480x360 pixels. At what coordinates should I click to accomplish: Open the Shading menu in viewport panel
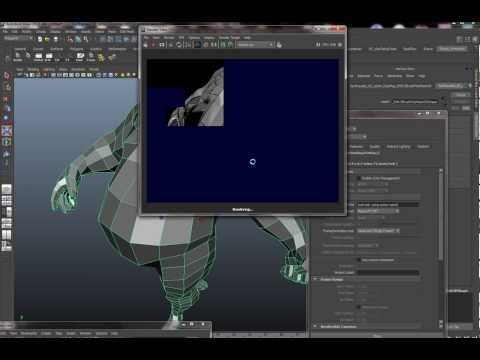[33, 69]
